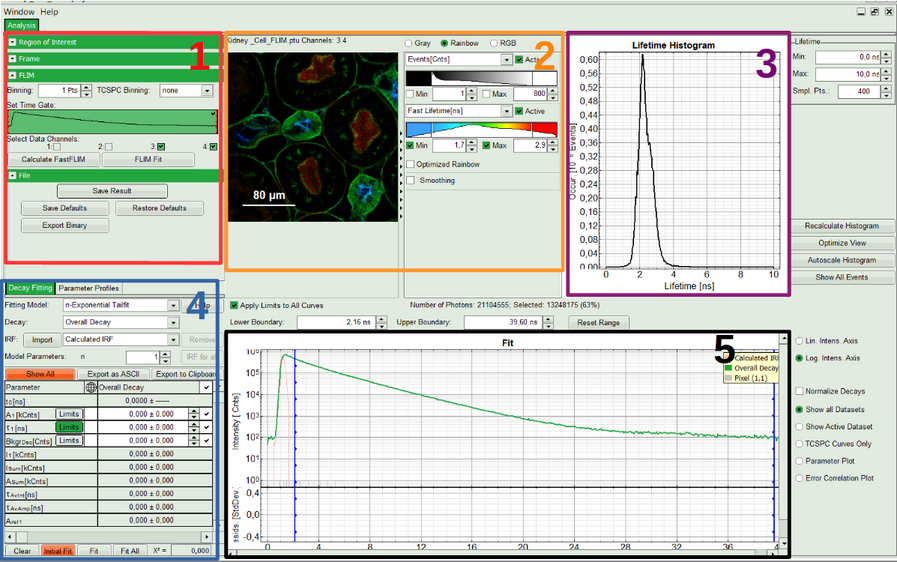This screenshot has width=897, height=562.
Task: Click the window restore icon at top right
Action: [x=874, y=11]
